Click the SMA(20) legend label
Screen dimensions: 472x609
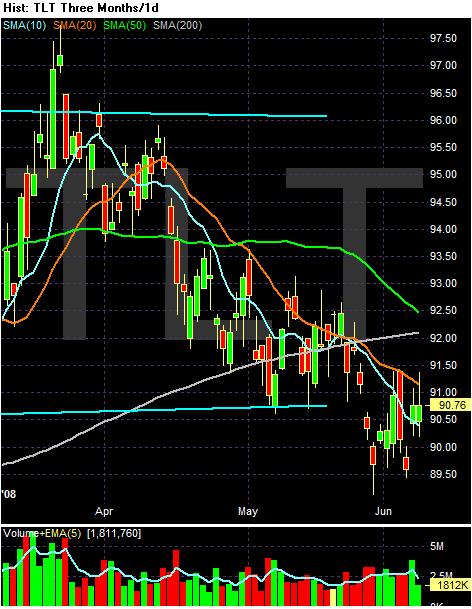[75, 26]
